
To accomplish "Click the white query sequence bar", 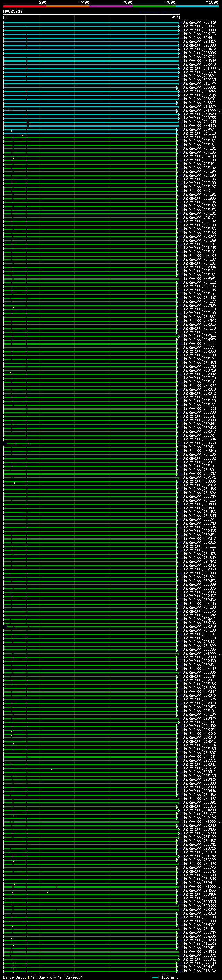I will click(x=92, y=14).
